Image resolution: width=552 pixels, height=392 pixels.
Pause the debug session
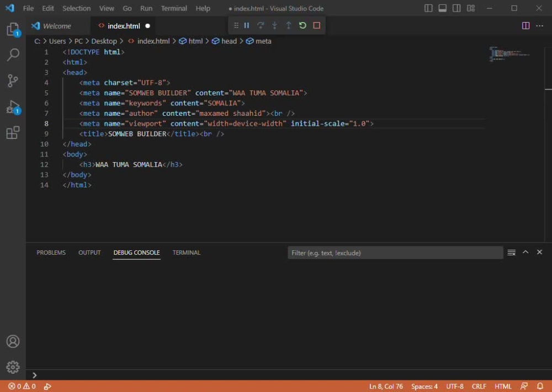click(x=247, y=25)
